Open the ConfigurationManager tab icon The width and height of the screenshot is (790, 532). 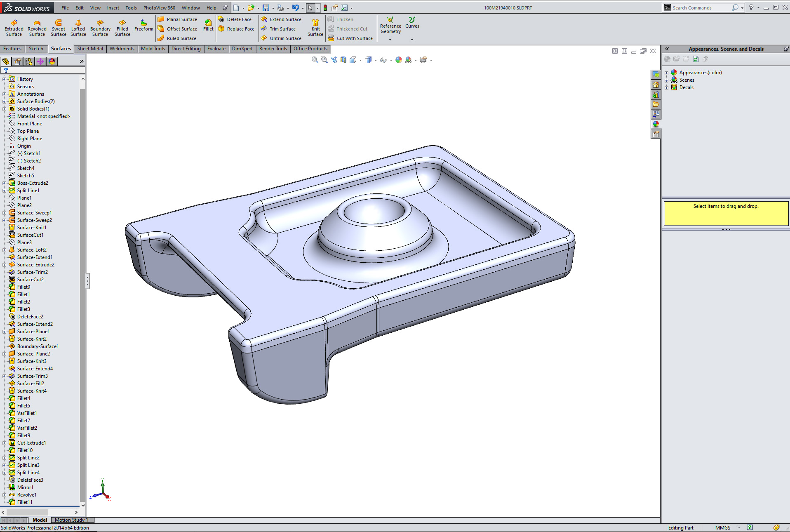pyautogui.click(x=29, y=61)
